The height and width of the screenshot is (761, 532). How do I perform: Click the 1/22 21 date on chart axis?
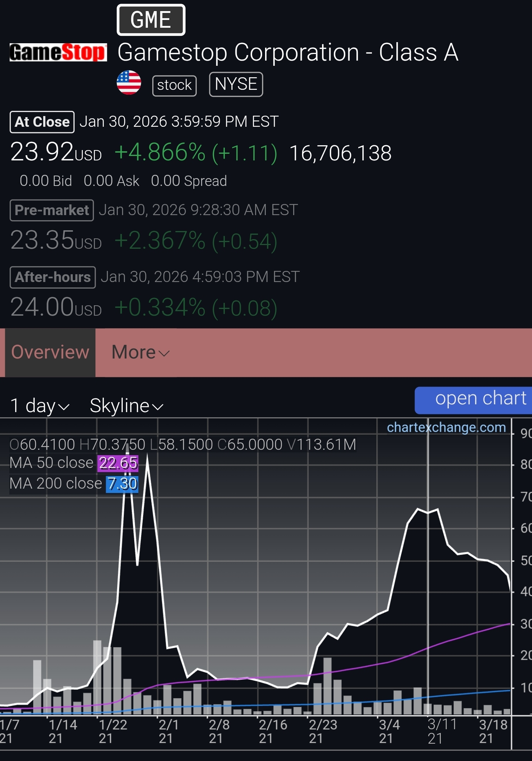(113, 731)
